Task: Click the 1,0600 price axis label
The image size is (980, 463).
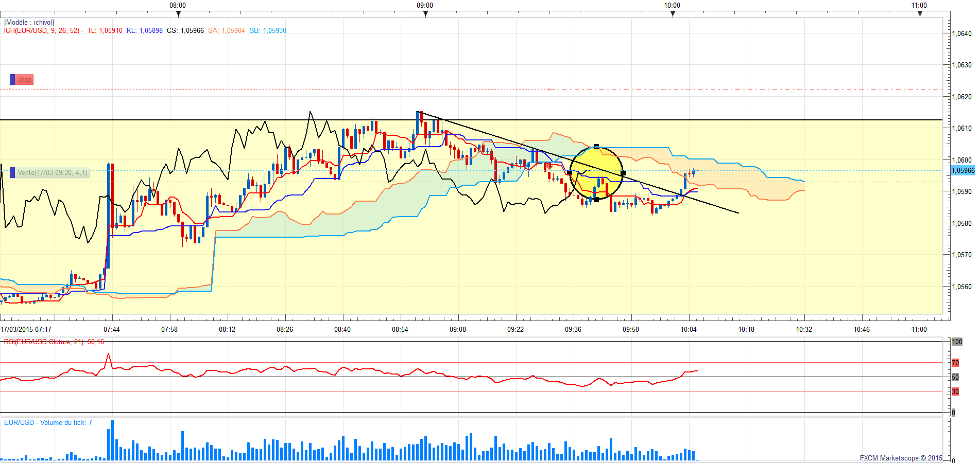Action: 961,160
